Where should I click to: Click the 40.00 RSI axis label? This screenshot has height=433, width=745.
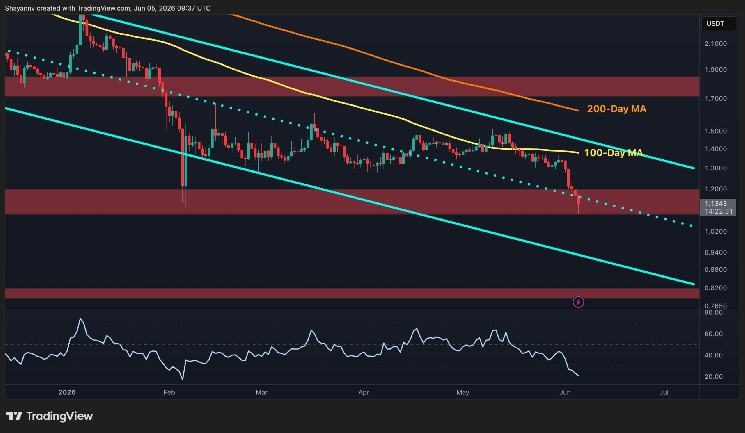714,355
